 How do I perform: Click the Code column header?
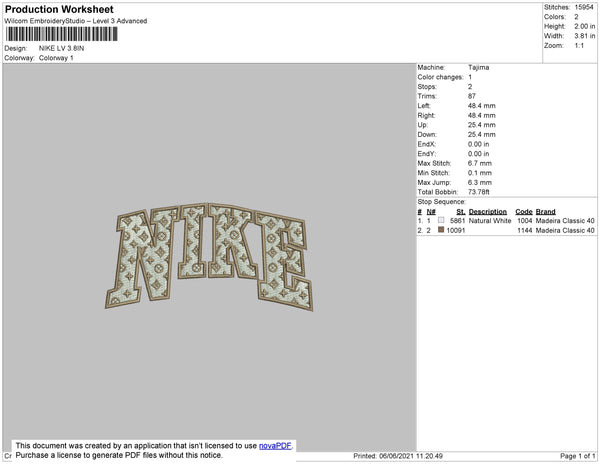pyautogui.click(x=523, y=212)
